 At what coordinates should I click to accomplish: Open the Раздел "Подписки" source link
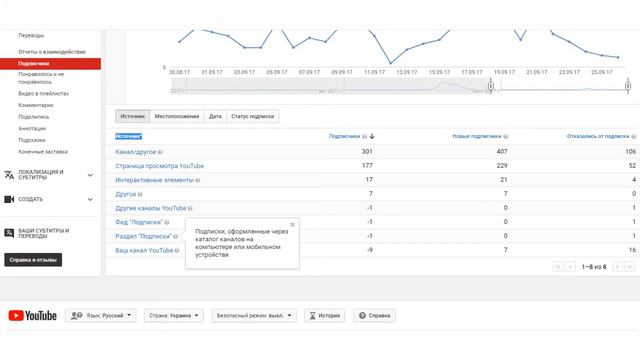(143, 236)
